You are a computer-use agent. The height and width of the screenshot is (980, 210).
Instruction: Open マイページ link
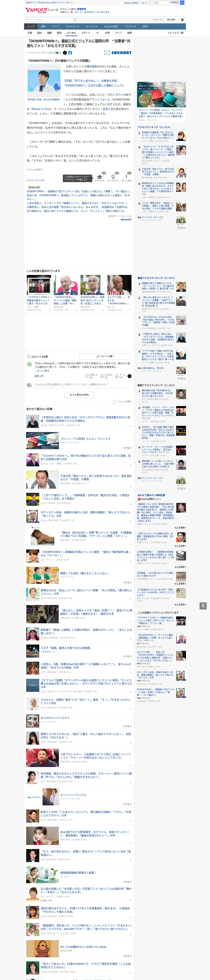(157, 19)
